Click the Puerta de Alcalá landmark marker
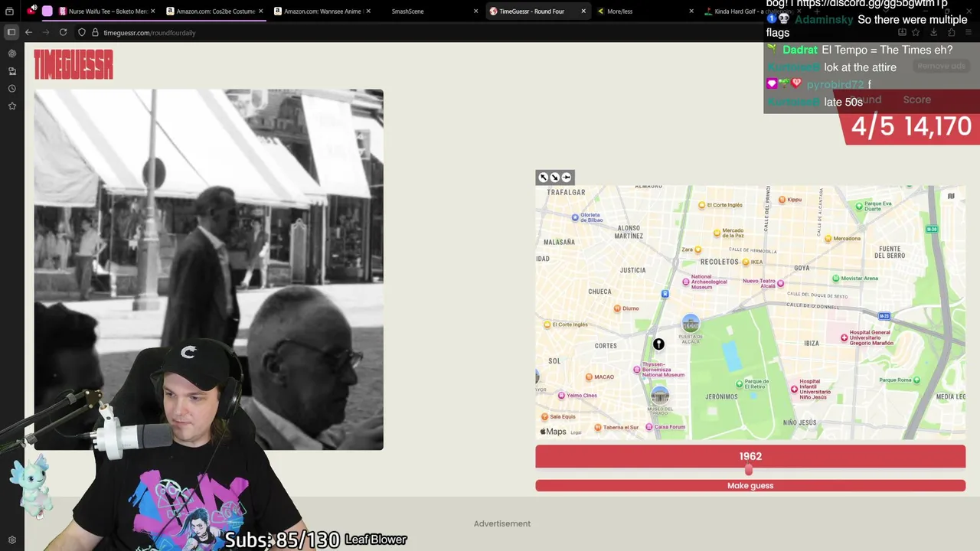 (x=691, y=324)
